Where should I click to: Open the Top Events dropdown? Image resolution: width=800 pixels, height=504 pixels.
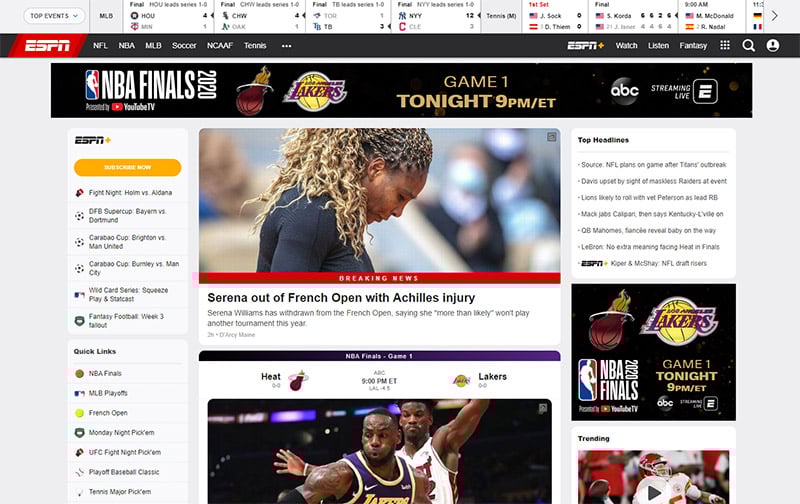click(54, 16)
